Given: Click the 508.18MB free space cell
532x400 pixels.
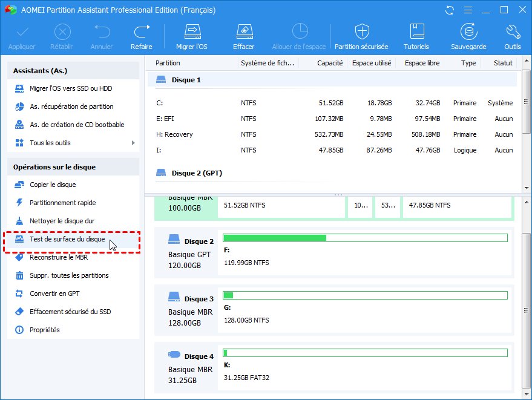Looking at the screenshot, I should tap(426, 134).
